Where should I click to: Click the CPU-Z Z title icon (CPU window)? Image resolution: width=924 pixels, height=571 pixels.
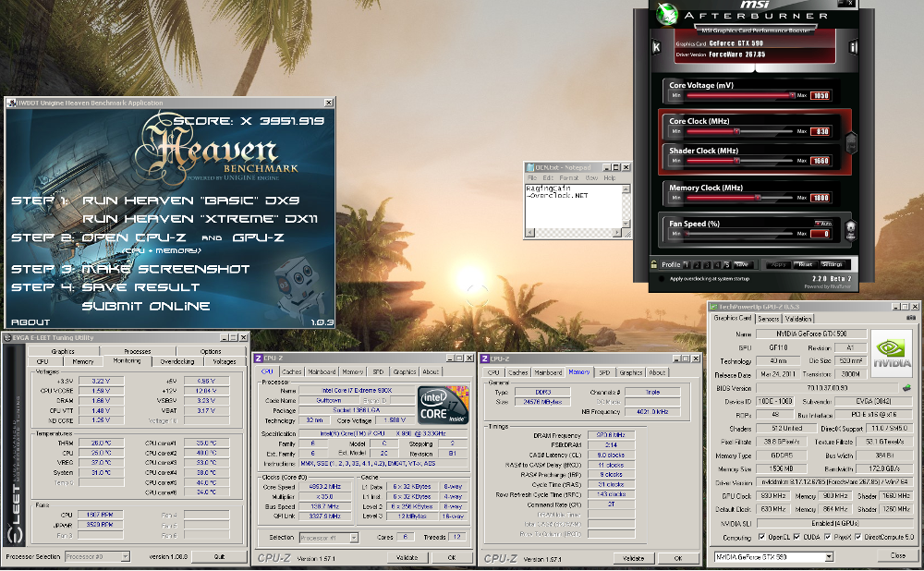click(x=258, y=358)
